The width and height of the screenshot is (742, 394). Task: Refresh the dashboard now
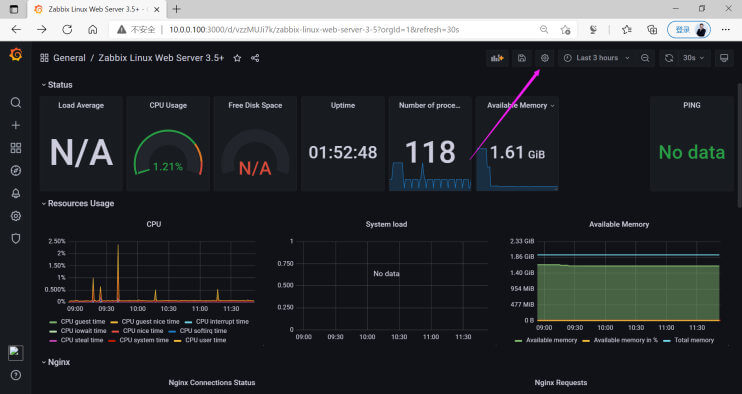[x=669, y=58]
